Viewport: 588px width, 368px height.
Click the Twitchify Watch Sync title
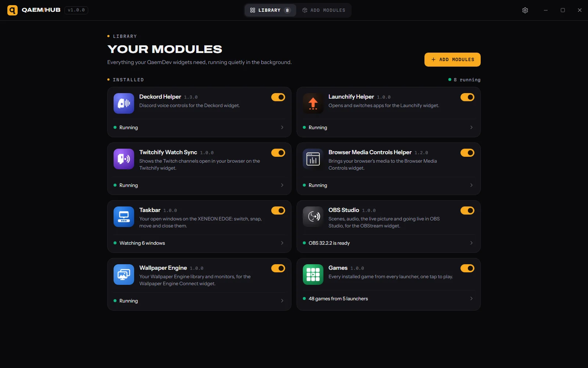point(168,152)
